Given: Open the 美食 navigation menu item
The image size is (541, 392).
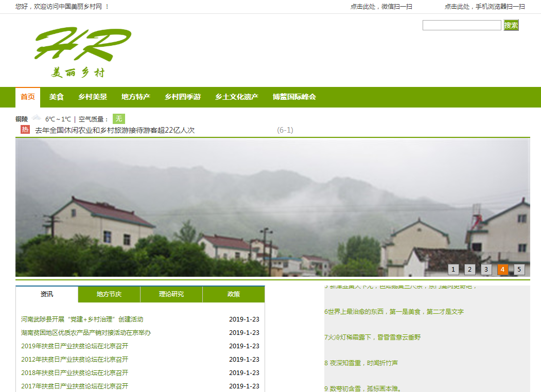Looking at the screenshot, I should (x=57, y=97).
